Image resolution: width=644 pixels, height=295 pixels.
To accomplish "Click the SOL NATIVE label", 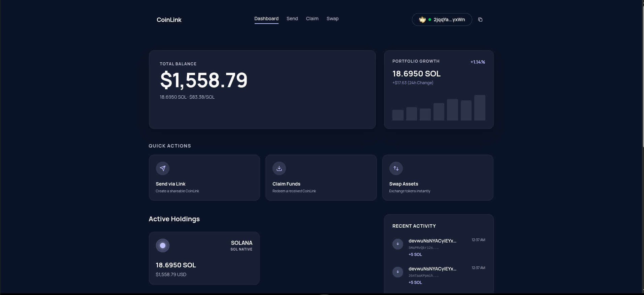I will 241,249.
